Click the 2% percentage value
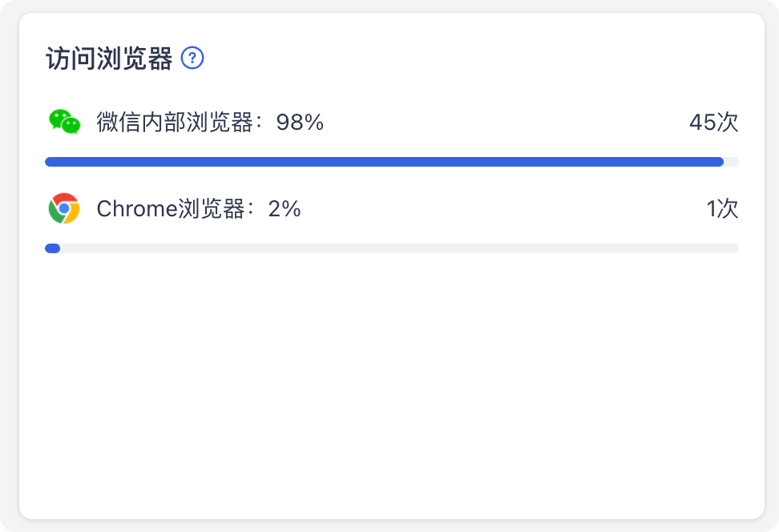 (285, 208)
